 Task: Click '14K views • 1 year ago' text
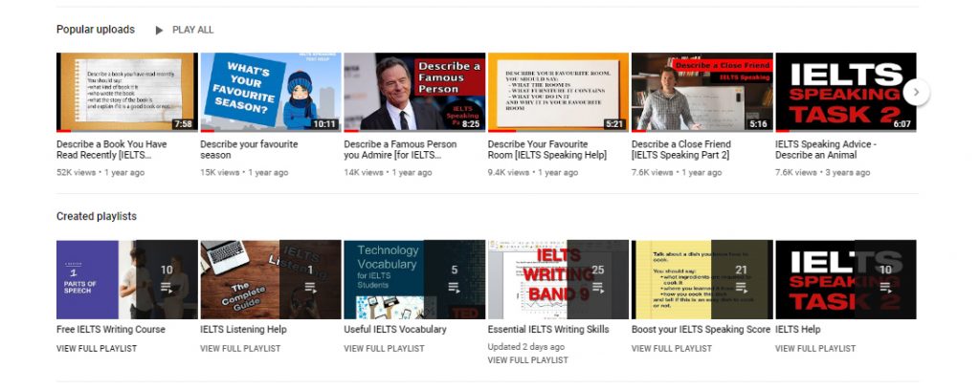pyautogui.click(x=388, y=173)
